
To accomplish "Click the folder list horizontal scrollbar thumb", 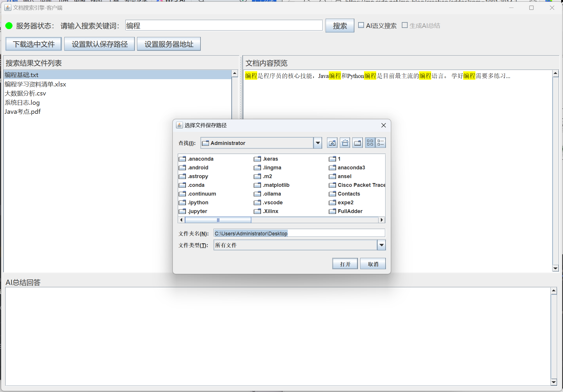I will point(218,220).
